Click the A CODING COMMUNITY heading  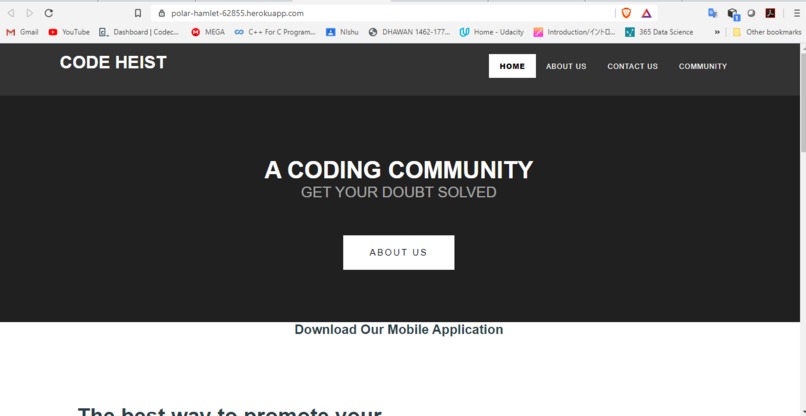coord(398,170)
